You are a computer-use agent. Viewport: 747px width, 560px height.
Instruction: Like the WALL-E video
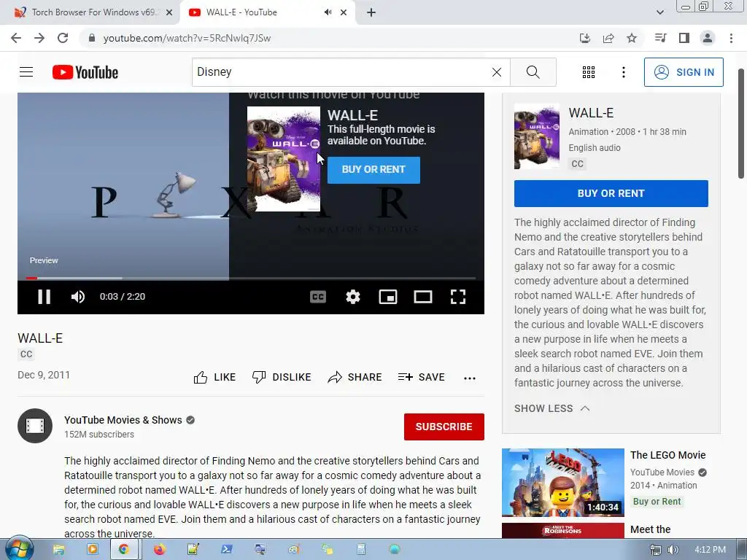[x=214, y=377]
